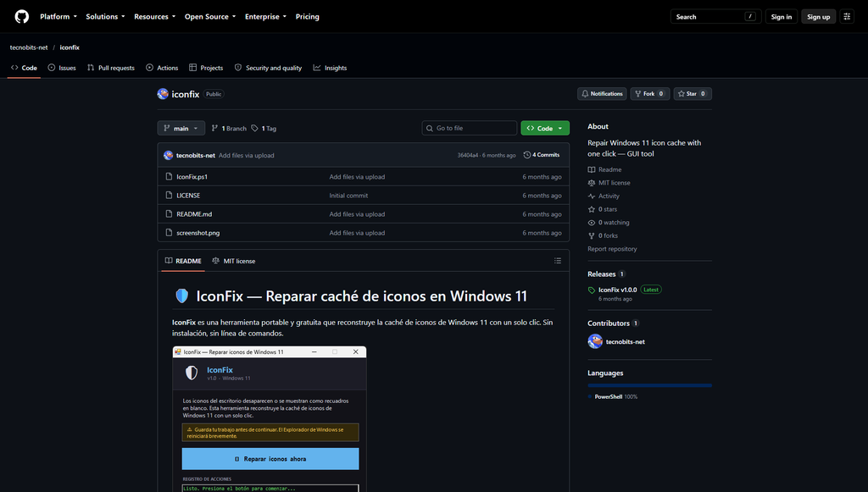868x492 pixels.
Task: Expand the Enterprise menu
Action: tap(265, 17)
